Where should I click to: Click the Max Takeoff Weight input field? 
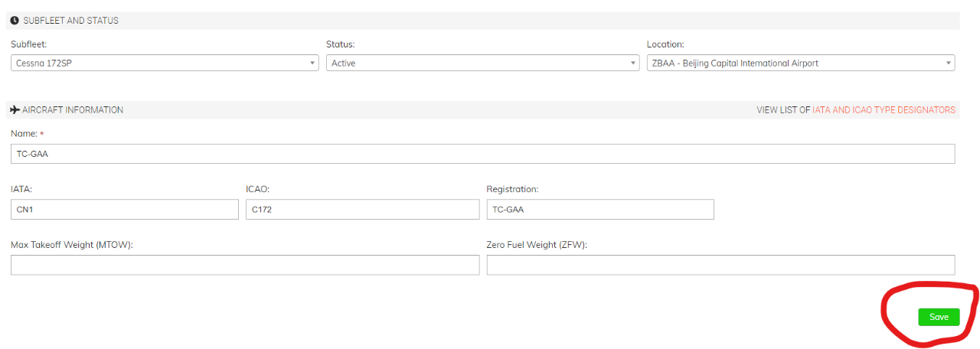click(x=245, y=265)
